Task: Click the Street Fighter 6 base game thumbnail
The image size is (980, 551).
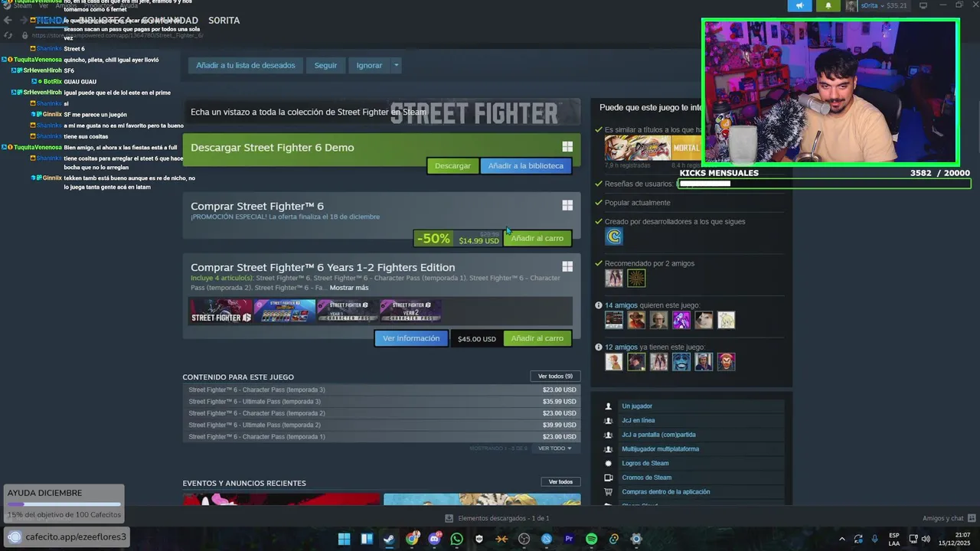Action: point(220,311)
